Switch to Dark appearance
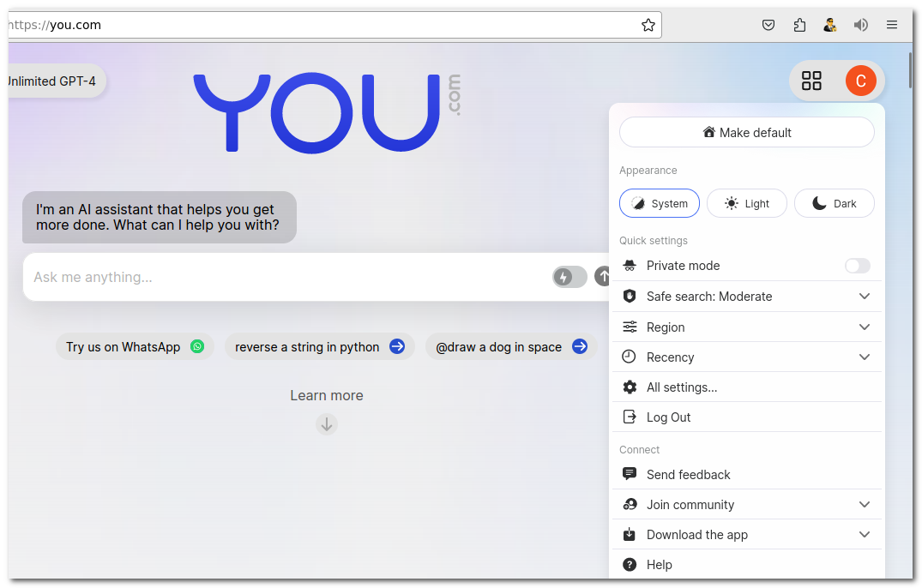Viewport: 922px width, 588px height. pos(834,203)
